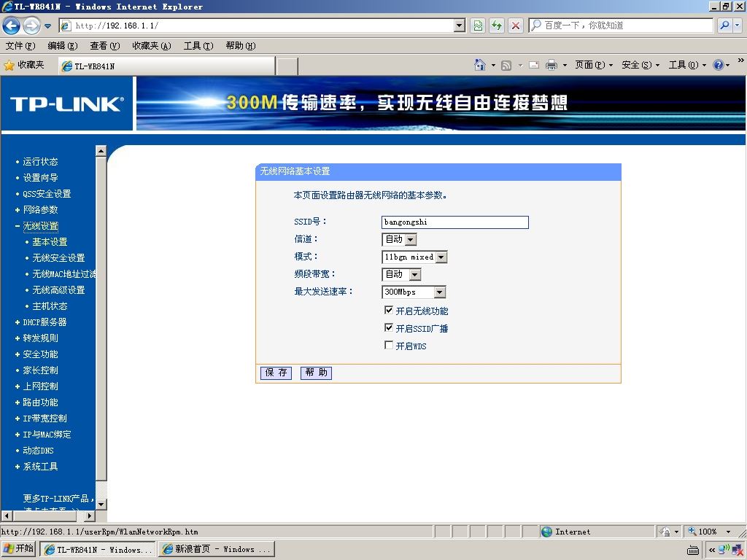Open the 编辑(E) menu
Viewport: 747px width, 560px height.
63,46
